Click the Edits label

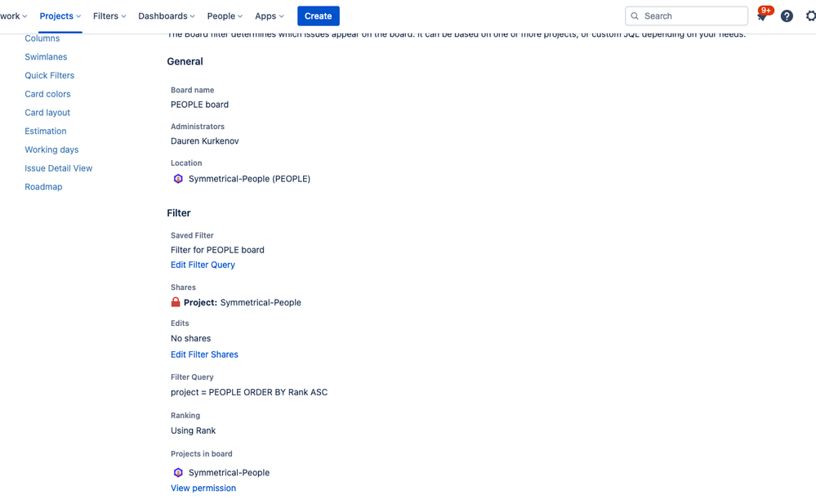(x=180, y=323)
